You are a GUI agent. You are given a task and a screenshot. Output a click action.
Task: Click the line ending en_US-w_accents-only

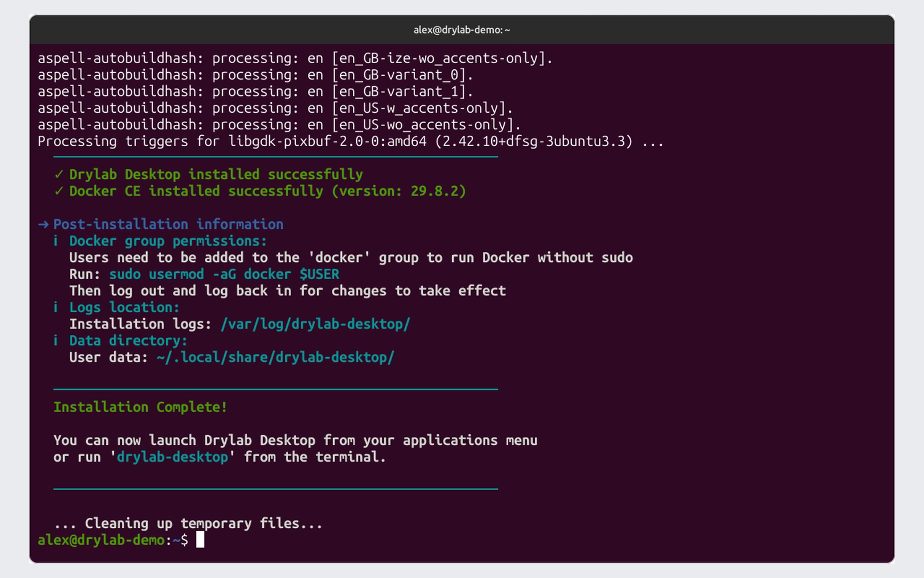tap(275, 108)
